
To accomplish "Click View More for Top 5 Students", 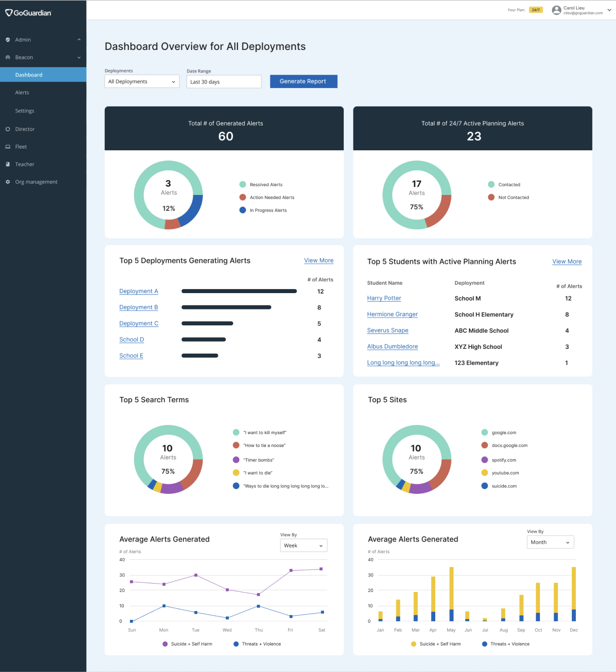I will 567,262.
